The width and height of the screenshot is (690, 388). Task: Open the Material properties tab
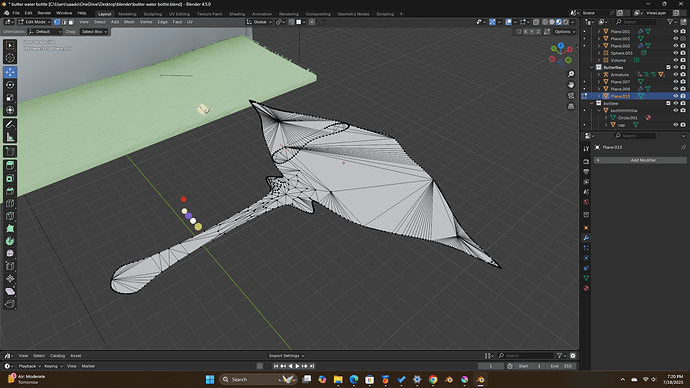pyautogui.click(x=586, y=288)
